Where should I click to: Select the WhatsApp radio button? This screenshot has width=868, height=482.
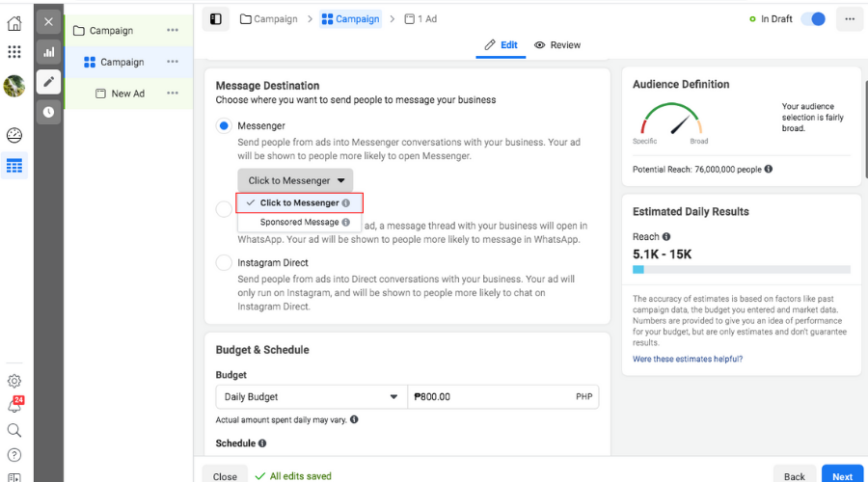coord(224,209)
